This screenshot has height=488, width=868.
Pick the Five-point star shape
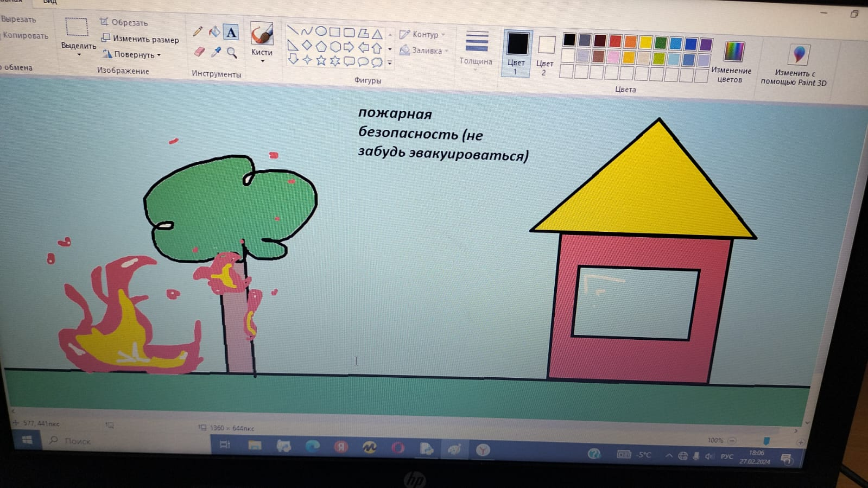click(x=321, y=60)
